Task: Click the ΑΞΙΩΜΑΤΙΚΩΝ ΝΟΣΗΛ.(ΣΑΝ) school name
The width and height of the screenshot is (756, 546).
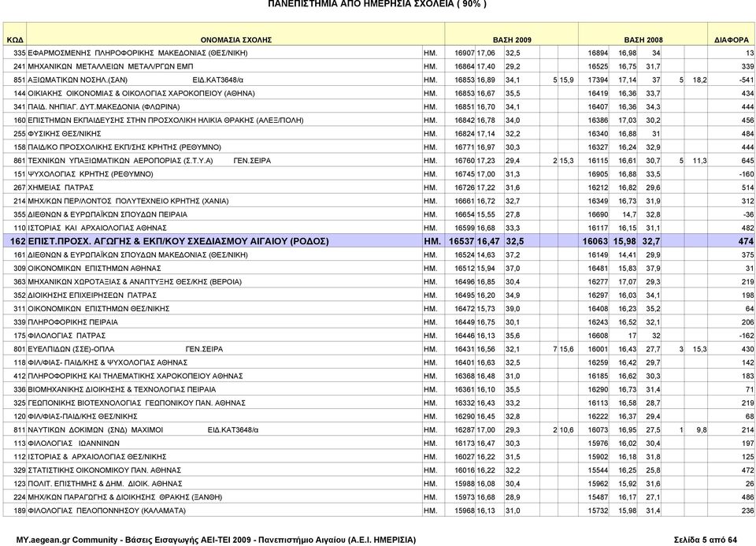Action: point(78,80)
